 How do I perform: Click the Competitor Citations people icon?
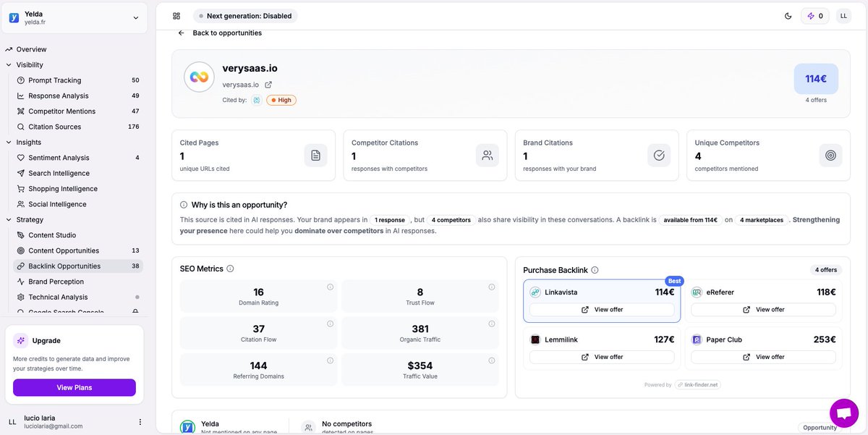tap(488, 155)
